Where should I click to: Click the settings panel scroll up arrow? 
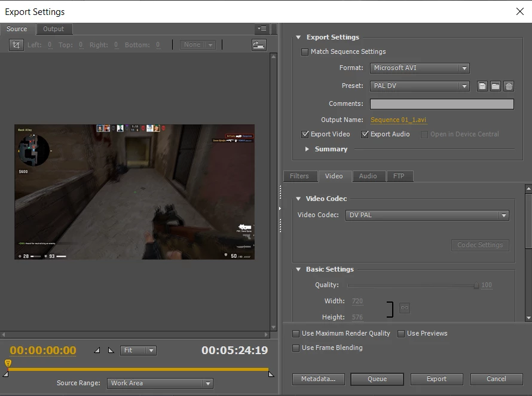coord(528,188)
